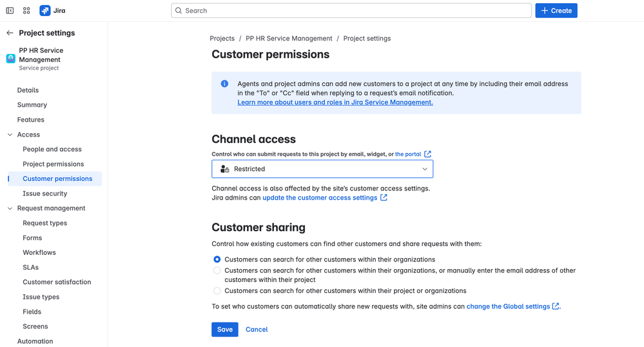Click the PP HR Service Management project avatar

11,59
